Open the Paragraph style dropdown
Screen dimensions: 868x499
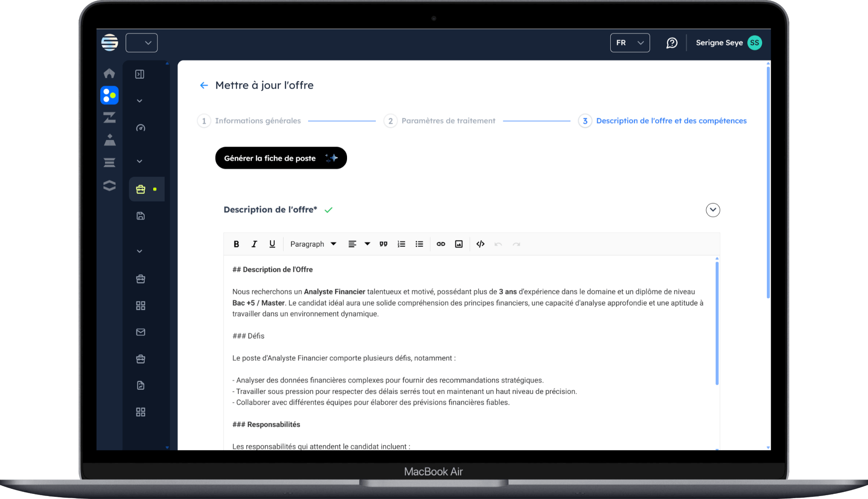[313, 244]
